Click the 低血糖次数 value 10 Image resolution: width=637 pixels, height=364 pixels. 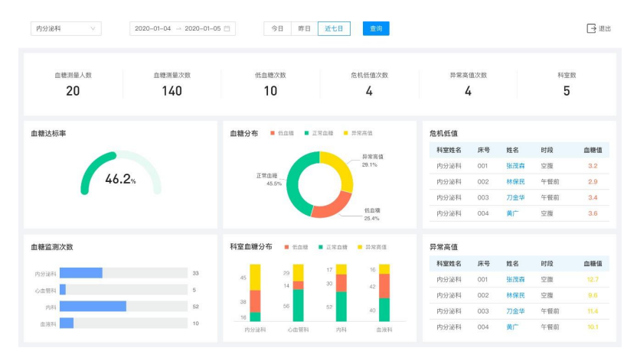click(270, 91)
